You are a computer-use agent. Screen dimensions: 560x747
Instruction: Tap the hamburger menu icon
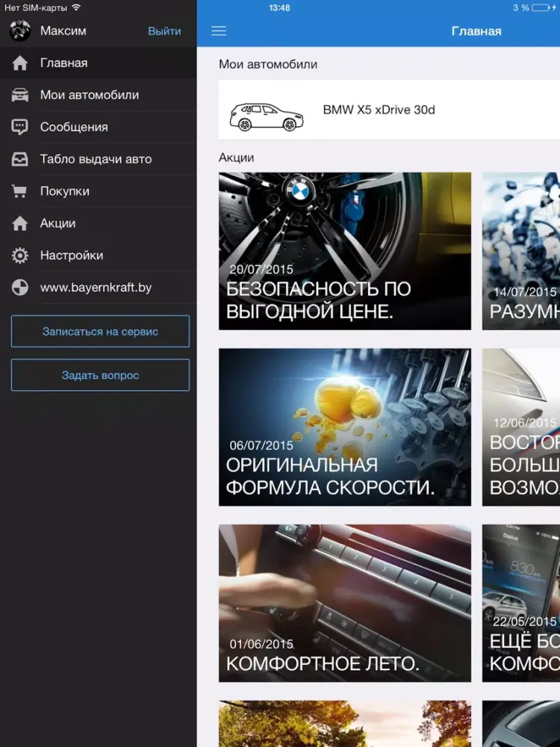pyautogui.click(x=219, y=31)
